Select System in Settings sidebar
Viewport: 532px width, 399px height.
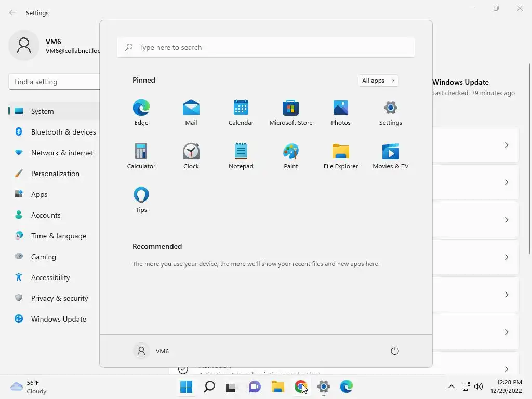(54, 111)
